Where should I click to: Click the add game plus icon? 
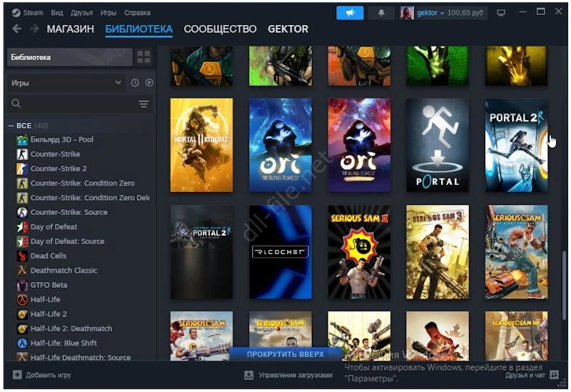[17, 375]
